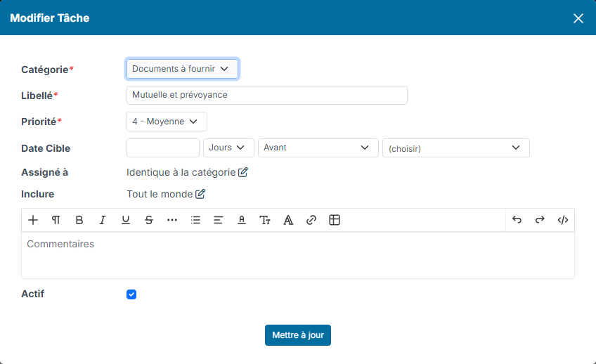
Task: Click the 'Tout le monde' text
Action: [x=160, y=194]
